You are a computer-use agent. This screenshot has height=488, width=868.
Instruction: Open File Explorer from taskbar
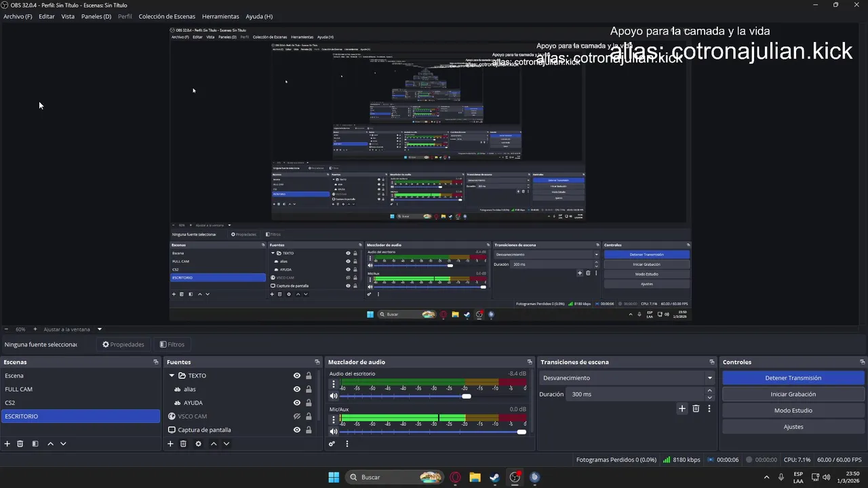click(x=475, y=477)
